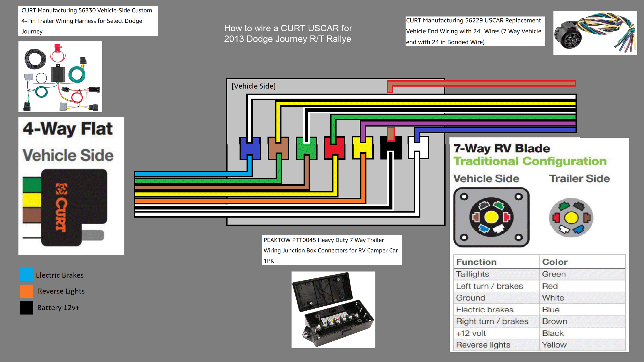Select the CURT 56229 USCAR connector photo

pos(595,33)
